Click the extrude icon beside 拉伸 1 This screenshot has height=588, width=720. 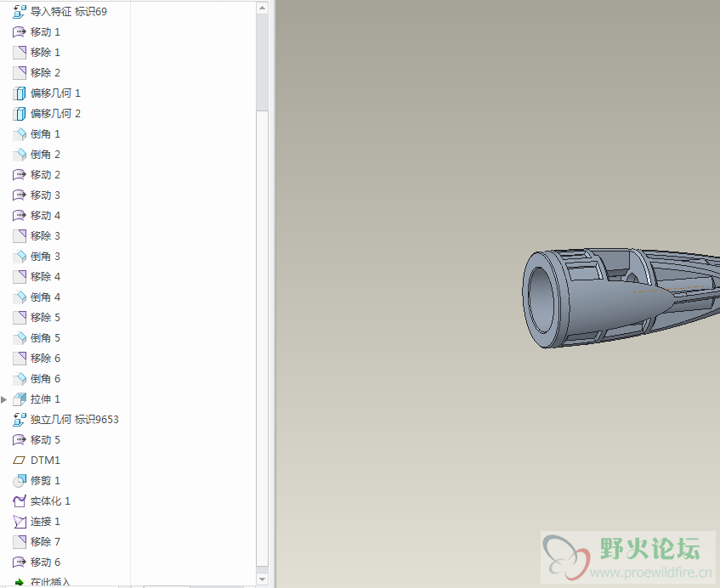(x=20, y=399)
